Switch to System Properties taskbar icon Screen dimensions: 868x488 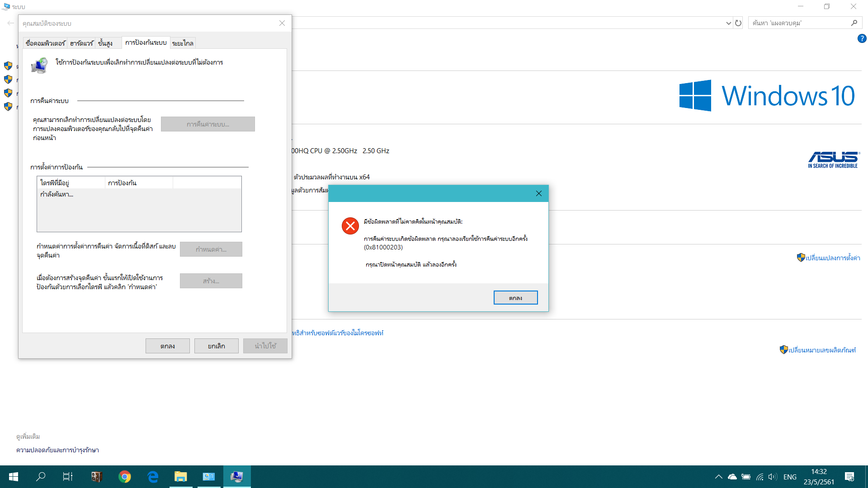click(237, 477)
